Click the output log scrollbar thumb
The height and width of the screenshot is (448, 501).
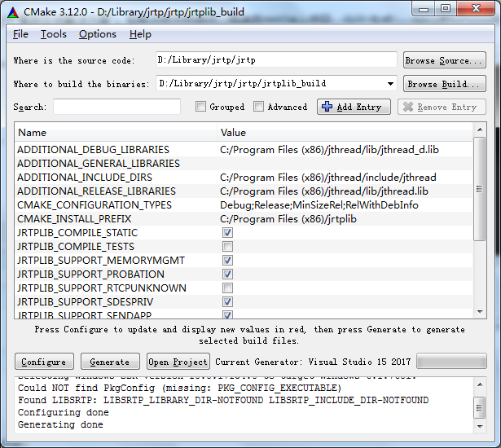(480, 408)
